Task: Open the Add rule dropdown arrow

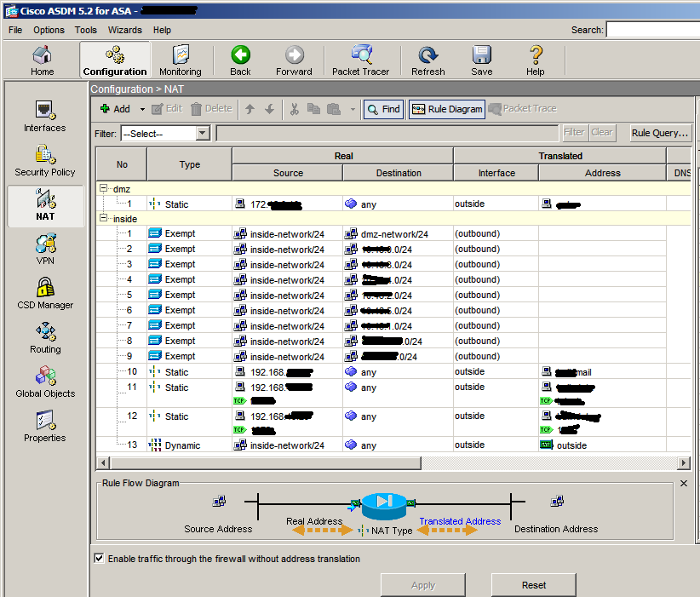Action: tap(142, 109)
